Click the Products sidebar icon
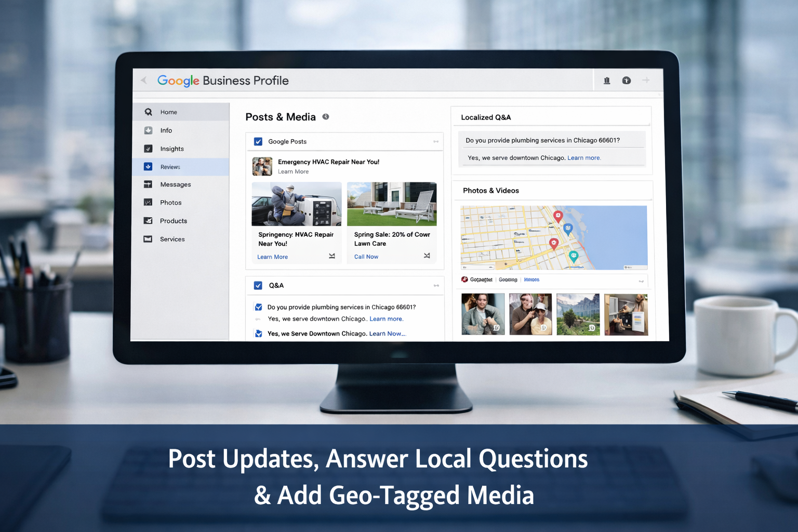 click(x=148, y=221)
